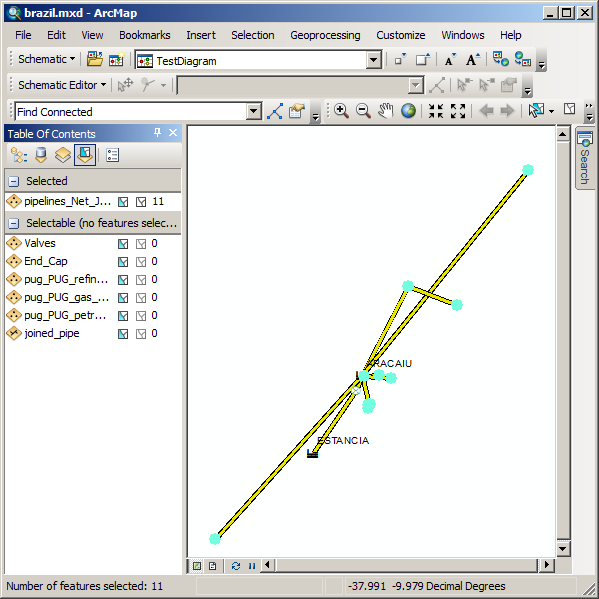
Task: Open the Customize menu
Action: pos(400,35)
